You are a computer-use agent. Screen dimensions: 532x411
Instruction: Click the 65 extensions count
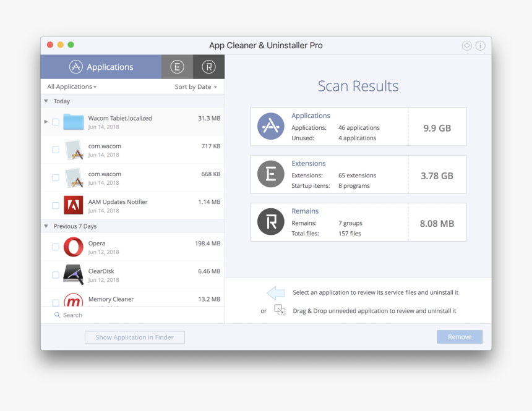[358, 176]
